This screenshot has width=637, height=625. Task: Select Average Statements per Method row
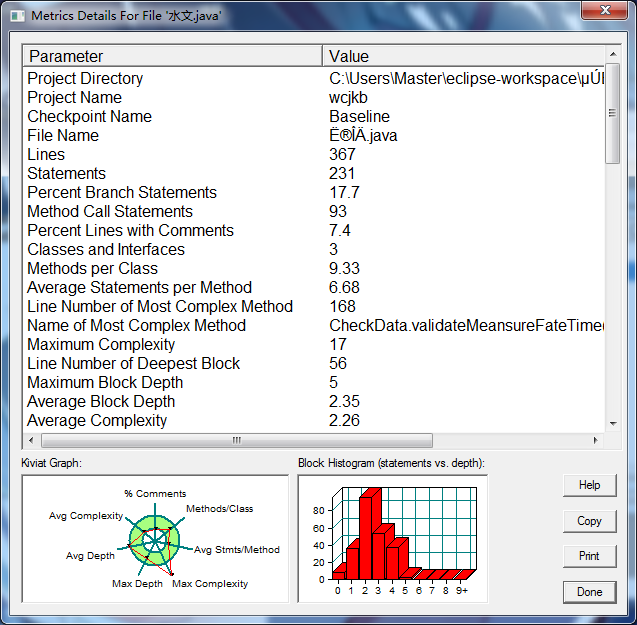(314, 287)
